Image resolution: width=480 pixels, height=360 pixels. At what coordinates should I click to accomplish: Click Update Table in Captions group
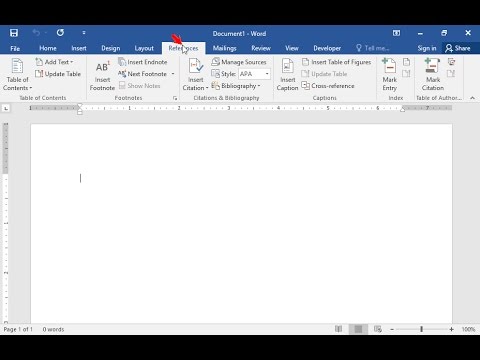pyautogui.click(x=324, y=74)
